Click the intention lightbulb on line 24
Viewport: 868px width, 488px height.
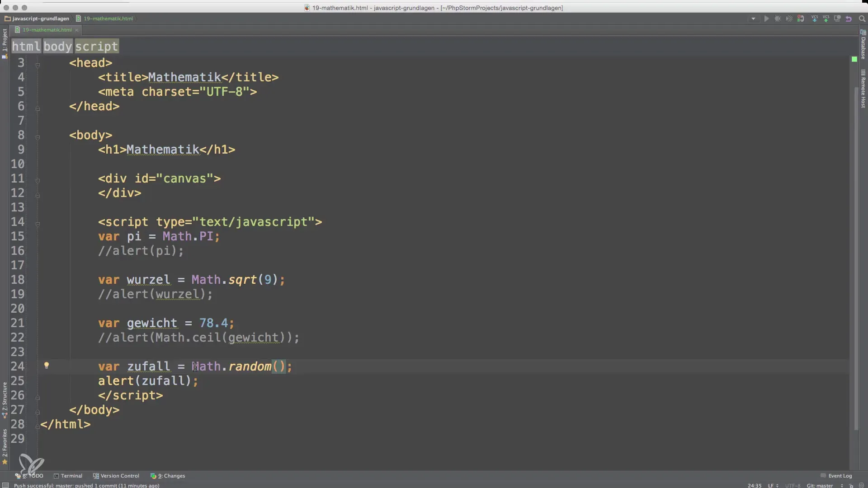(46, 365)
